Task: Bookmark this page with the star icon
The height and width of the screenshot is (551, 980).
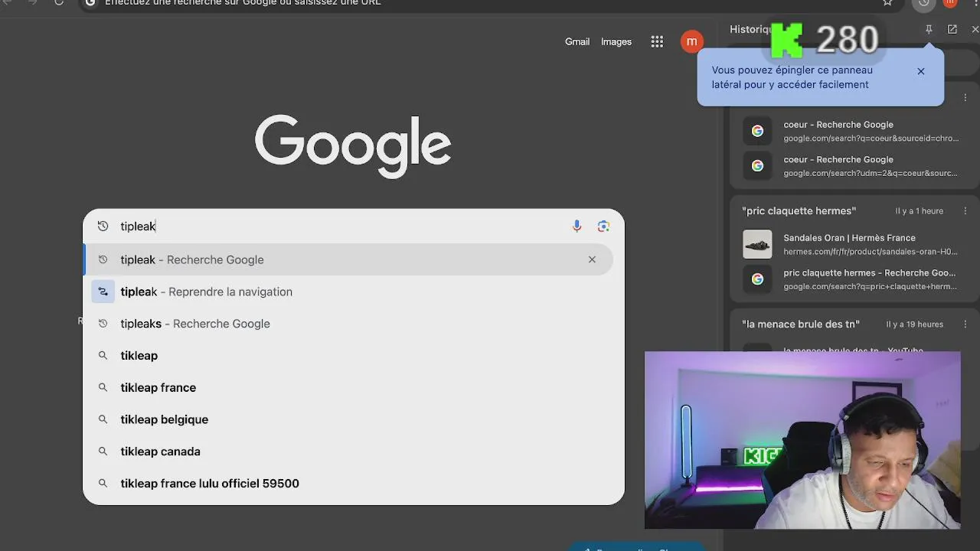Action: point(887,2)
